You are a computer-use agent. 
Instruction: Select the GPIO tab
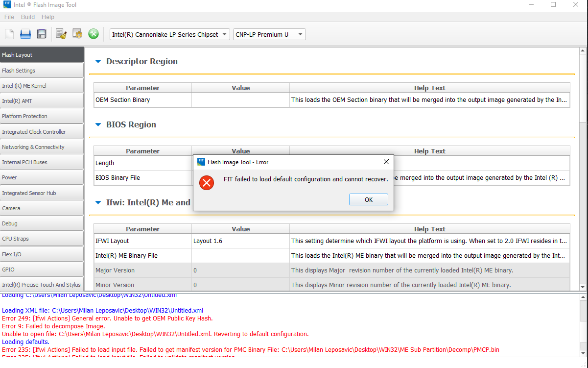pos(42,270)
